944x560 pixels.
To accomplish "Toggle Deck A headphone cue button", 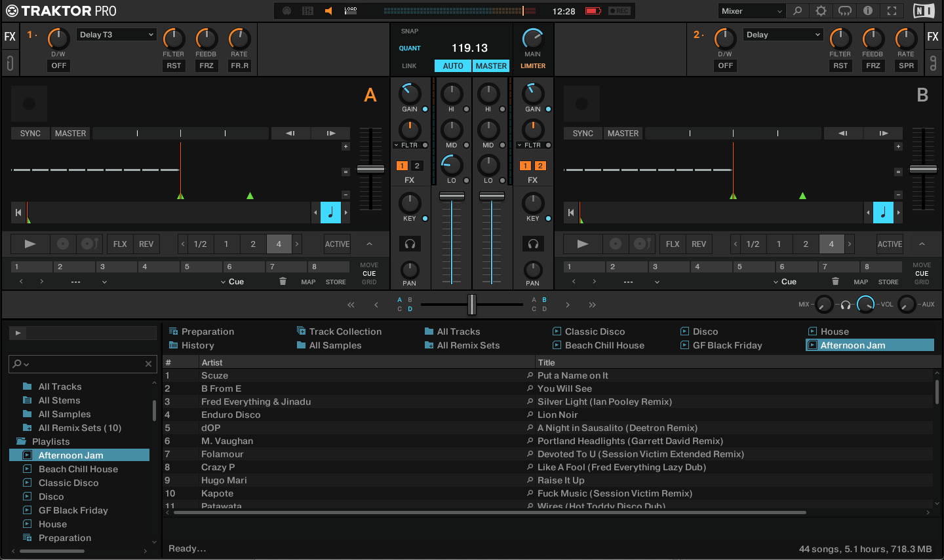I will click(x=410, y=244).
